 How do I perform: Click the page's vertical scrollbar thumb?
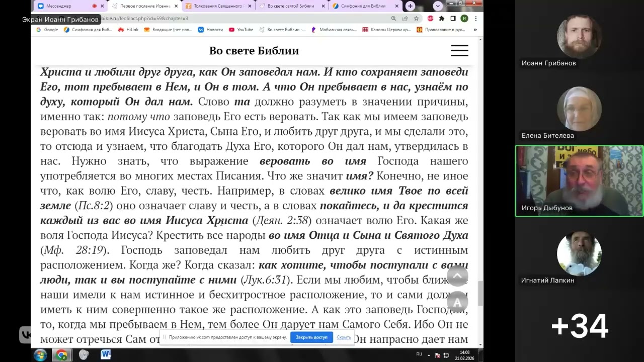480,293
